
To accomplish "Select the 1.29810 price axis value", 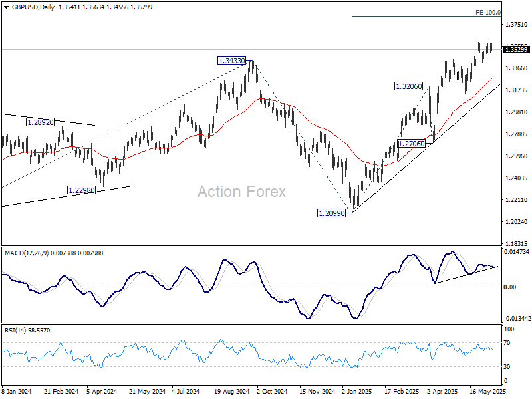I will pyautogui.click(x=517, y=112).
